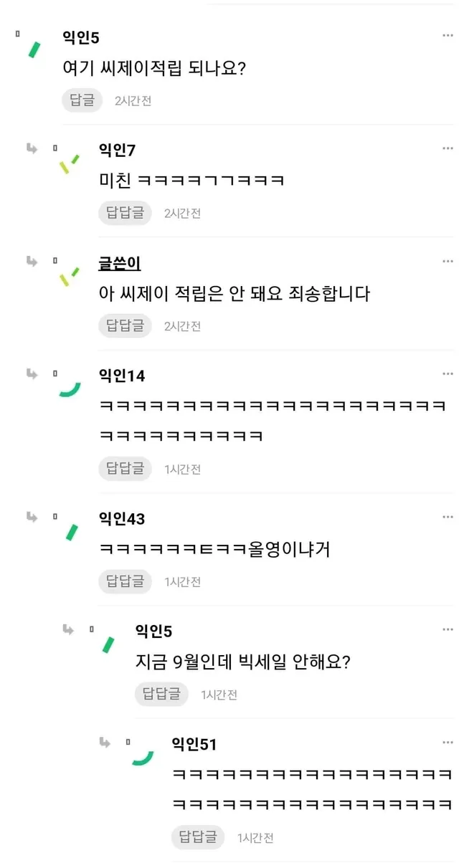The height and width of the screenshot is (868, 459).
Task: Click 익인5's green avatar icon at top
Action: [34, 49]
